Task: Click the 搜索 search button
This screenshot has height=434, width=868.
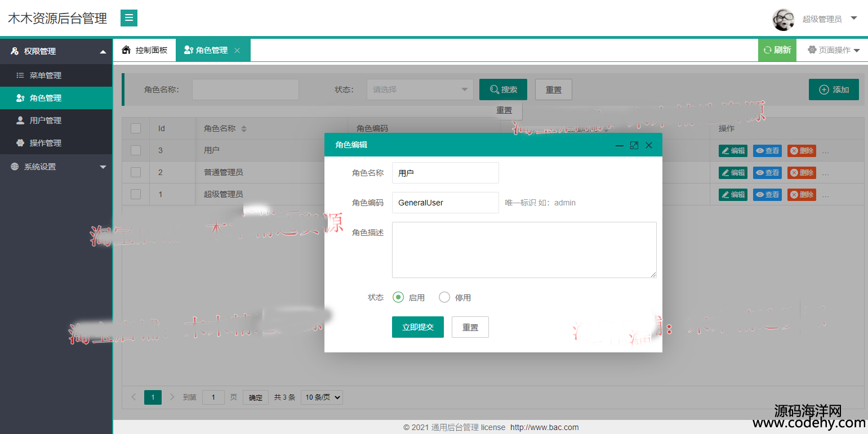Action: coord(503,90)
